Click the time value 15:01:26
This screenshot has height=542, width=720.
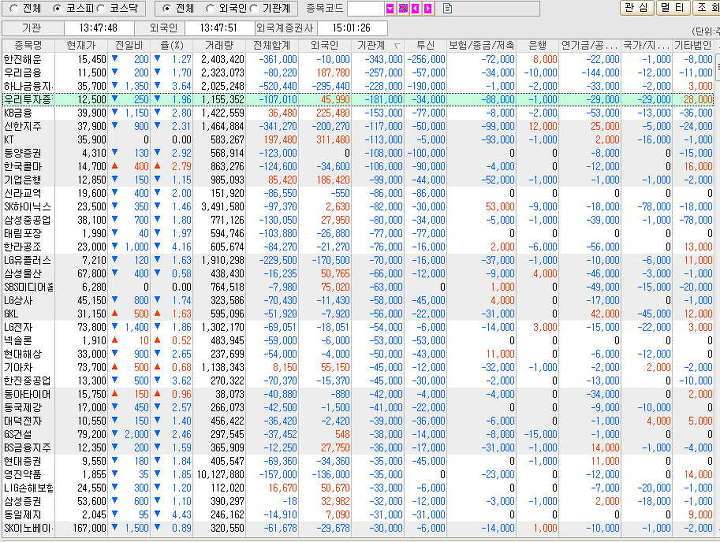click(351, 28)
